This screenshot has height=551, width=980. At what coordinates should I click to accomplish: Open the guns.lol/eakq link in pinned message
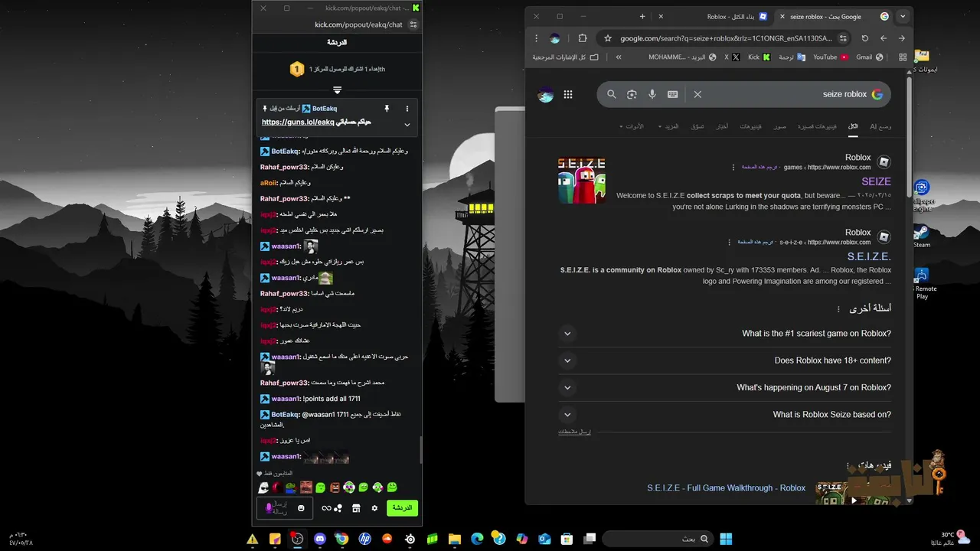298,122
